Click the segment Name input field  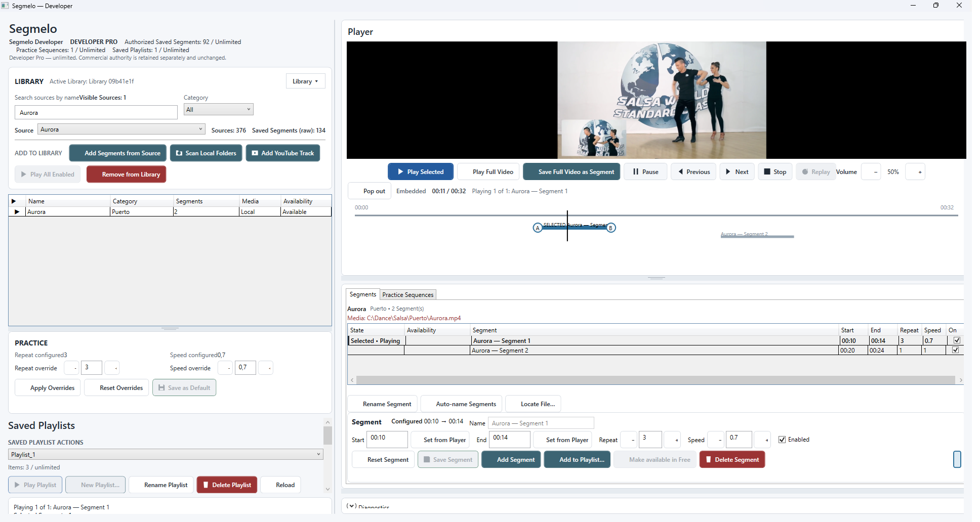point(541,423)
